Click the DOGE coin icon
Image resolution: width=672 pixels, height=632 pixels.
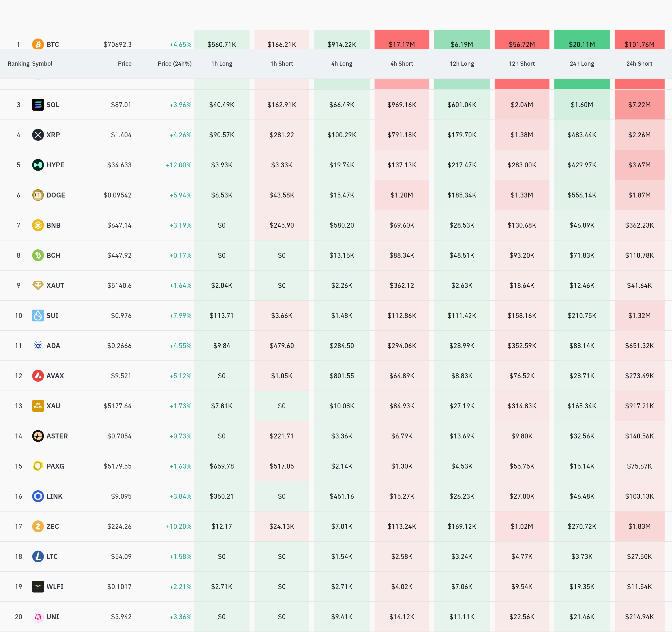[x=38, y=195]
